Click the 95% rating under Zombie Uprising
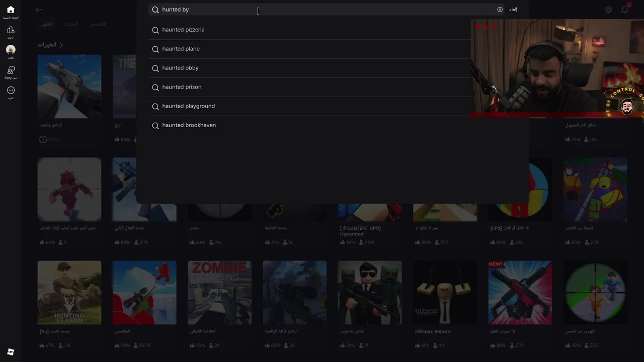644x362 pixels. [x=197, y=345]
